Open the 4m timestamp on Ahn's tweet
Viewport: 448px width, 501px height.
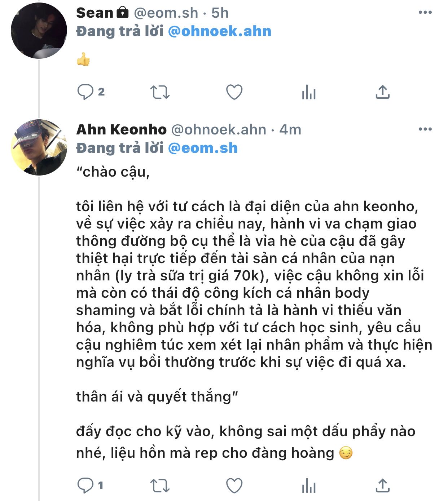click(x=290, y=129)
